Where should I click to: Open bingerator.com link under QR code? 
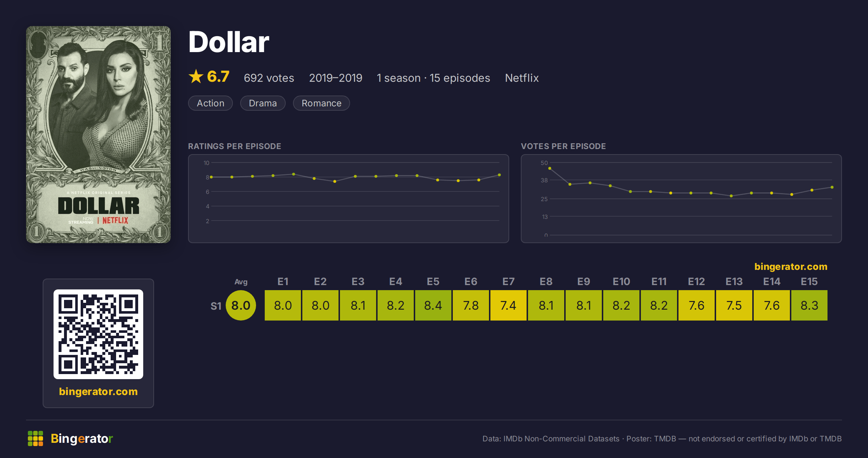(x=98, y=391)
